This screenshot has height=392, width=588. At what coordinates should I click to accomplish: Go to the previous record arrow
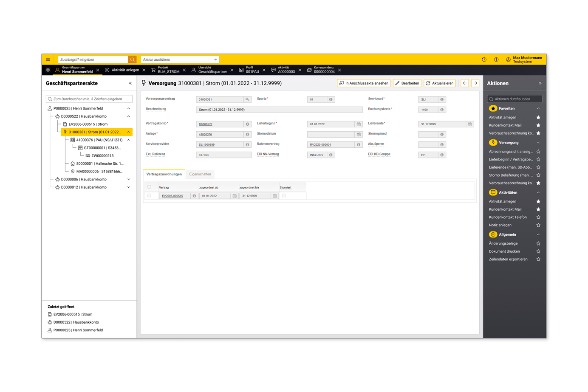(x=465, y=83)
